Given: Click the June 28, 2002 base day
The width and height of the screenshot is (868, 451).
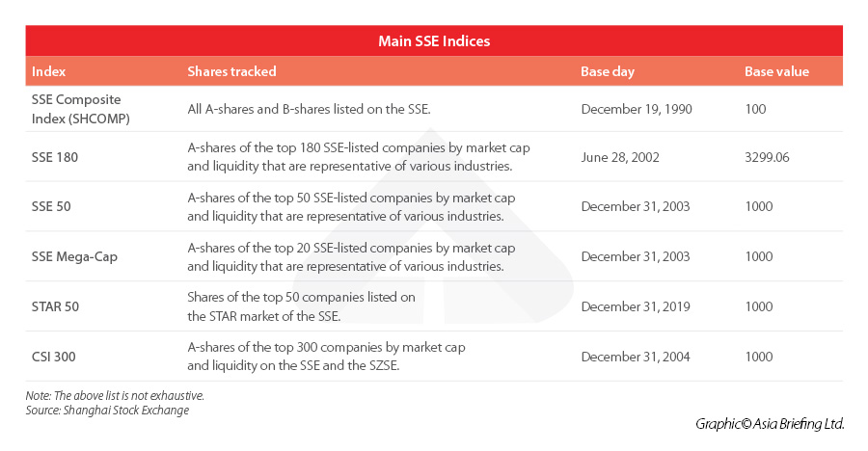Looking at the screenshot, I should pos(620,156).
